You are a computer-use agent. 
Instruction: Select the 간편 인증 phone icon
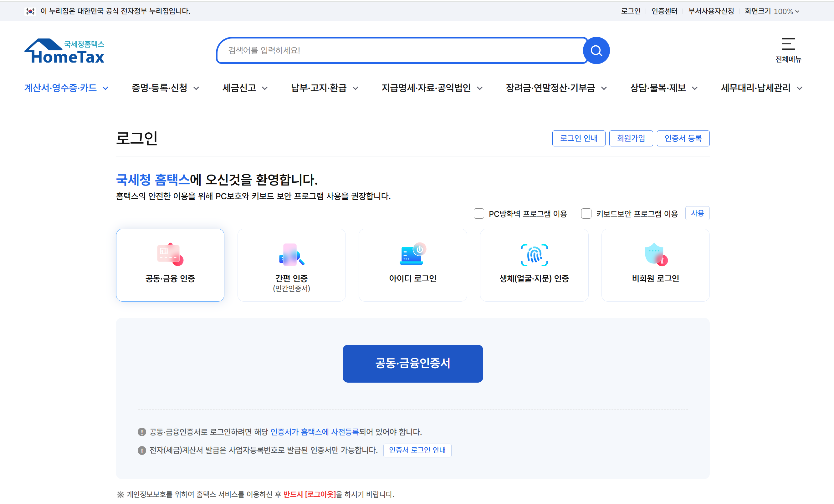pyautogui.click(x=291, y=255)
